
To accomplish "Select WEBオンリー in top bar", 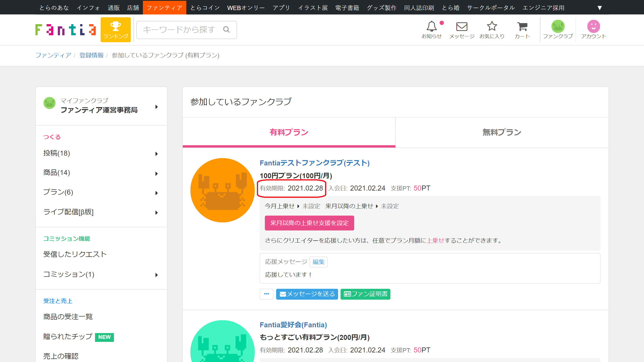I will click(x=246, y=8).
